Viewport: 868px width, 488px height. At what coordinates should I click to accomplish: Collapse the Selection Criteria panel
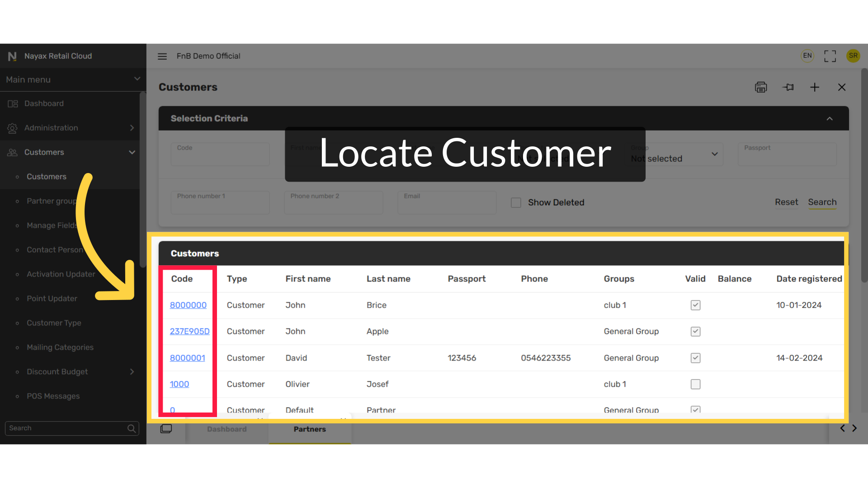click(x=830, y=118)
